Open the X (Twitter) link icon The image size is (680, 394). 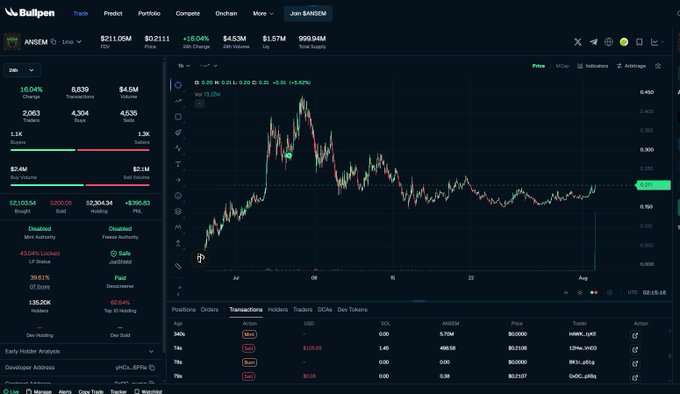(x=578, y=42)
